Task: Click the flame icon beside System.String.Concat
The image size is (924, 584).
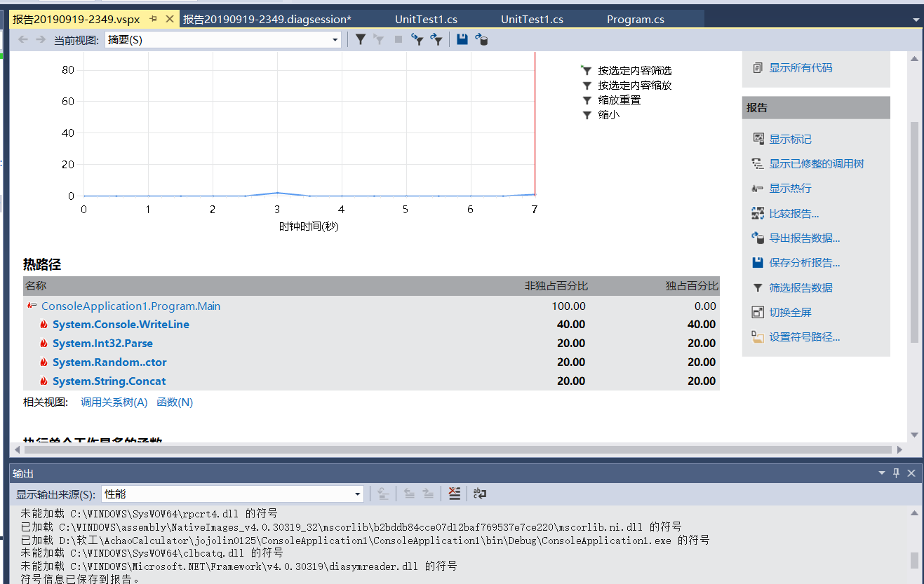Action: pyautogui.click(x=43, y=381)
